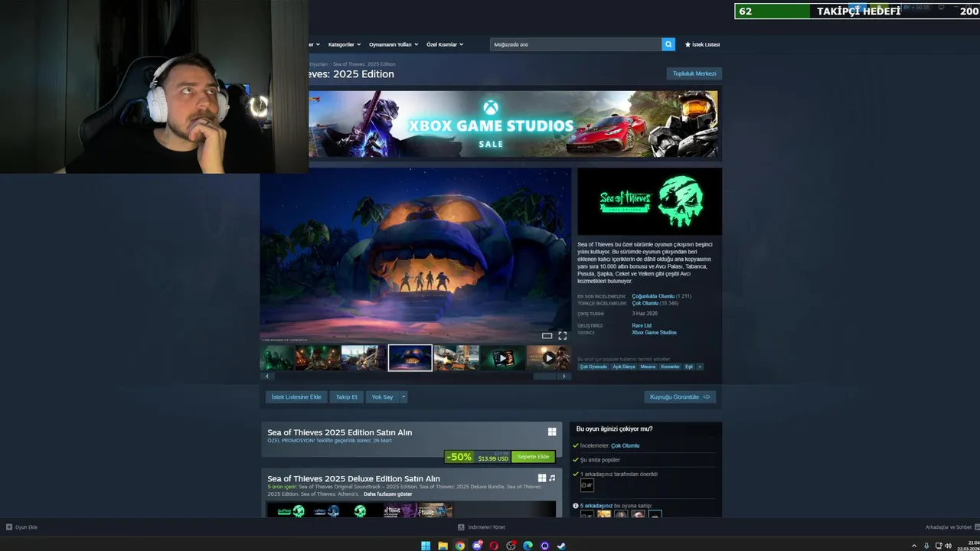This screenshot has width=980, height=551.
Task: Select the first green ghost thumbnail
Action: [277, 357]
